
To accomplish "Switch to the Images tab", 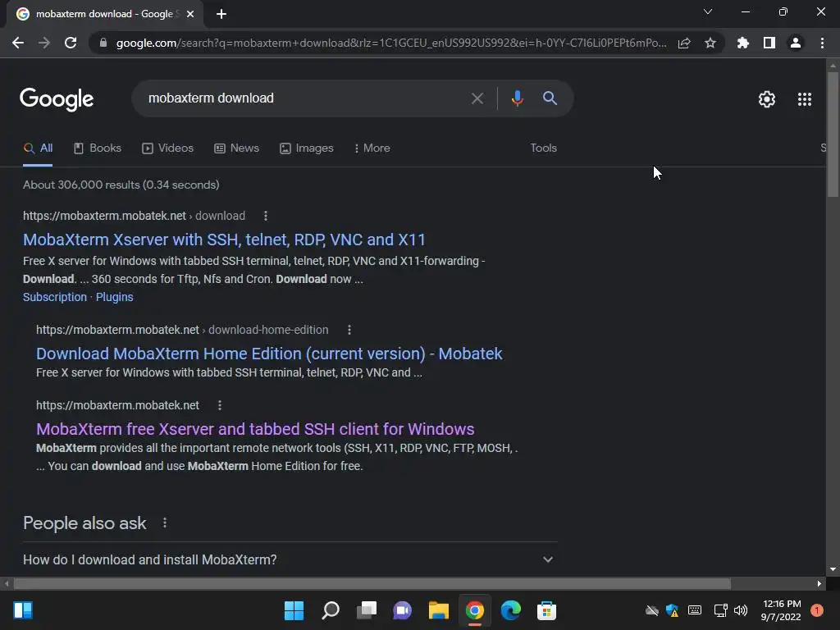I will tap(307, 148).
